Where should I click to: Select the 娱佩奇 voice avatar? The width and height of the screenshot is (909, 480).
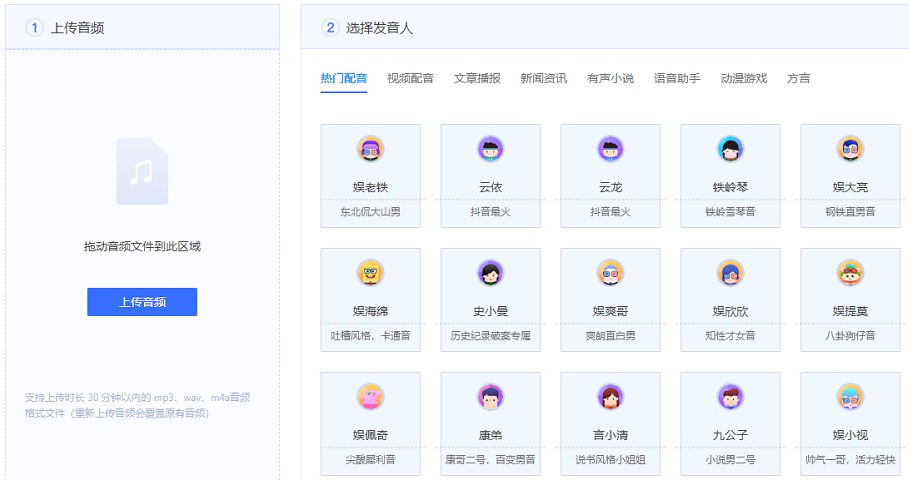pyautogui.click(x=370, y=397)
